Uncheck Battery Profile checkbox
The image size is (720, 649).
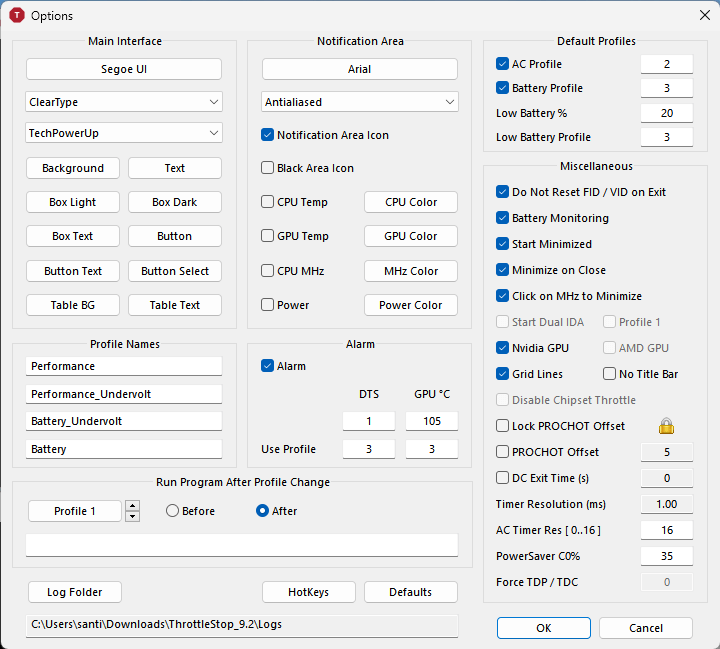coord(502,88)
